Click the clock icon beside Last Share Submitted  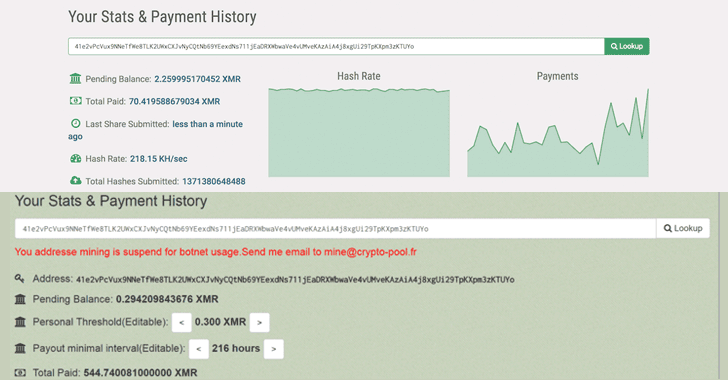(75, 124)
